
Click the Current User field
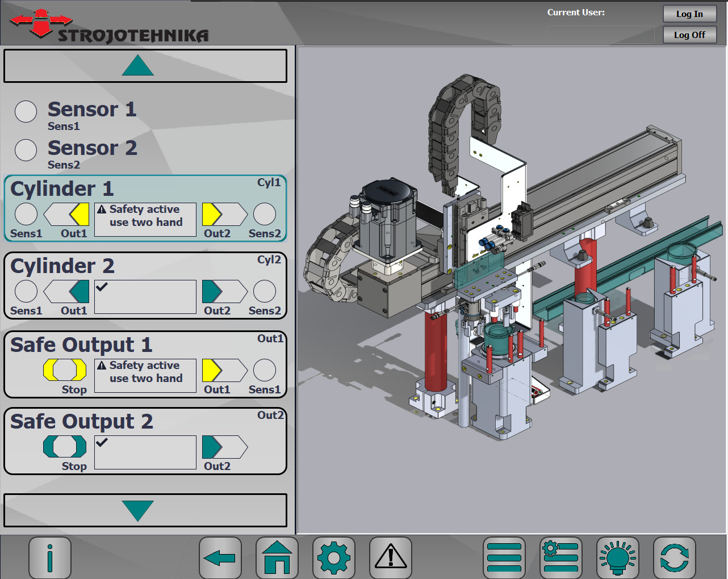[x=600, y=35]
